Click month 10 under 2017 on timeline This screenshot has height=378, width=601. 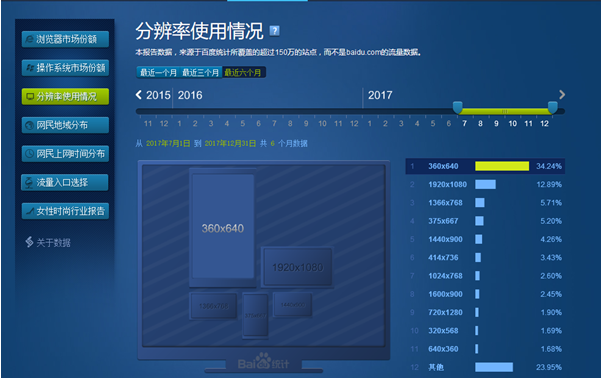pyautogui.click(x=512, y=123)
